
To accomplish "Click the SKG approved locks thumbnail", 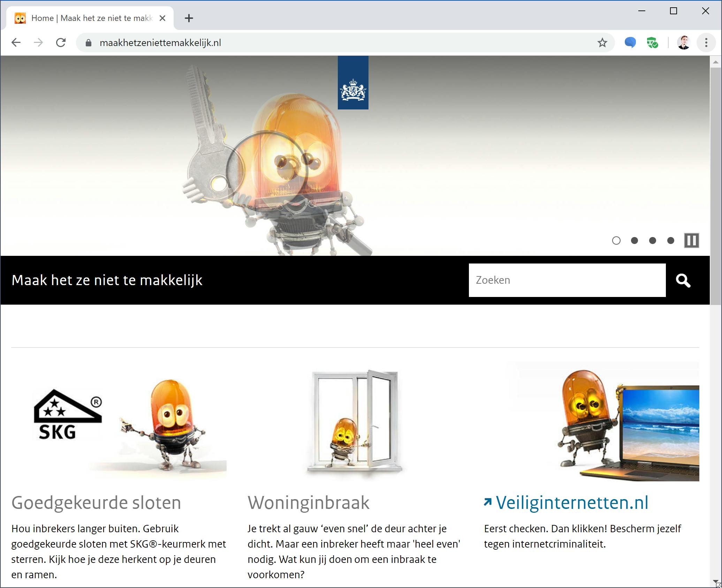I will 119,422.
